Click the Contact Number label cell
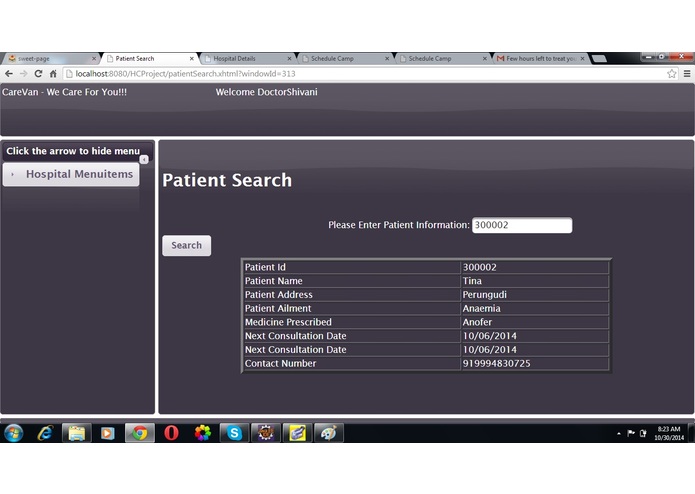Image resolution: width=695 pixels, height=494 pixels. point(352,363)
